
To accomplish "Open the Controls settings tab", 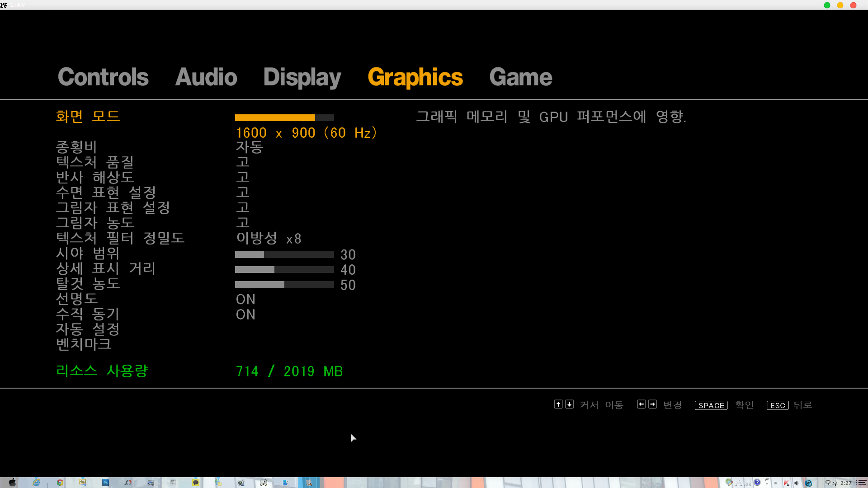I will click(x=103, y=77).
